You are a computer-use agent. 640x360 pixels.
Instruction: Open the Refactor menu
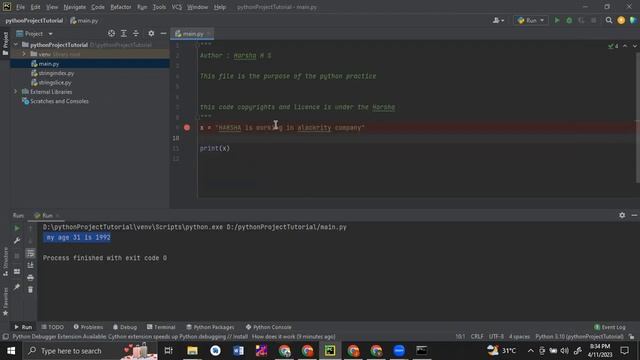[120, 7]
